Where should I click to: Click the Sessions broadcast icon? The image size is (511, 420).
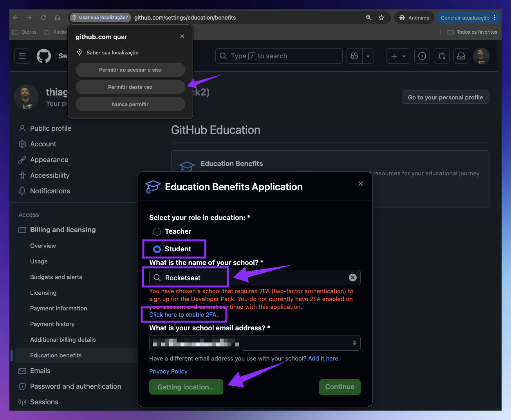22,402
